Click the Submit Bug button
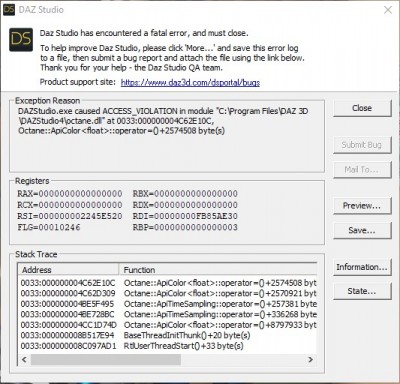 pyautogui.click(x=362, y=145)
